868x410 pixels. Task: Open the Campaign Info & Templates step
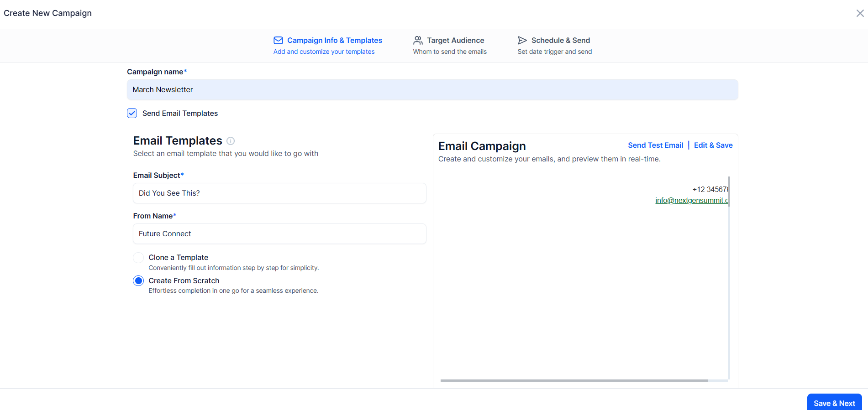coord(335,40)
